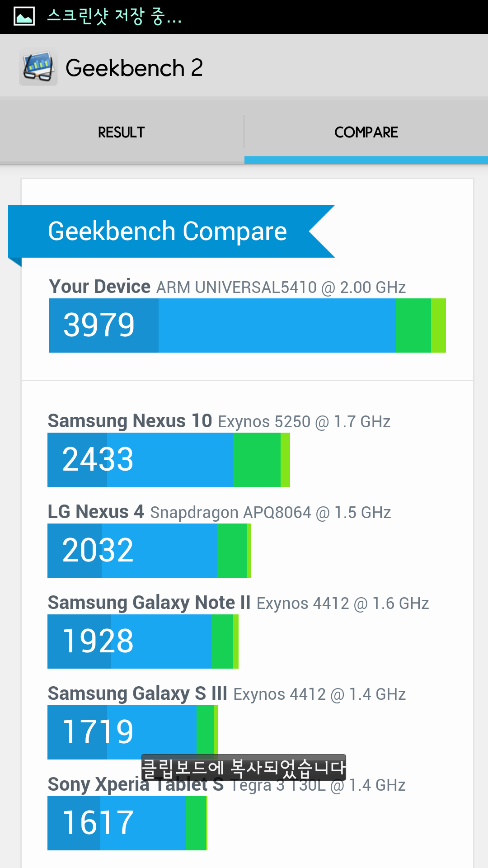Select the Samsung Nexus 10 label

coord(130,421)
